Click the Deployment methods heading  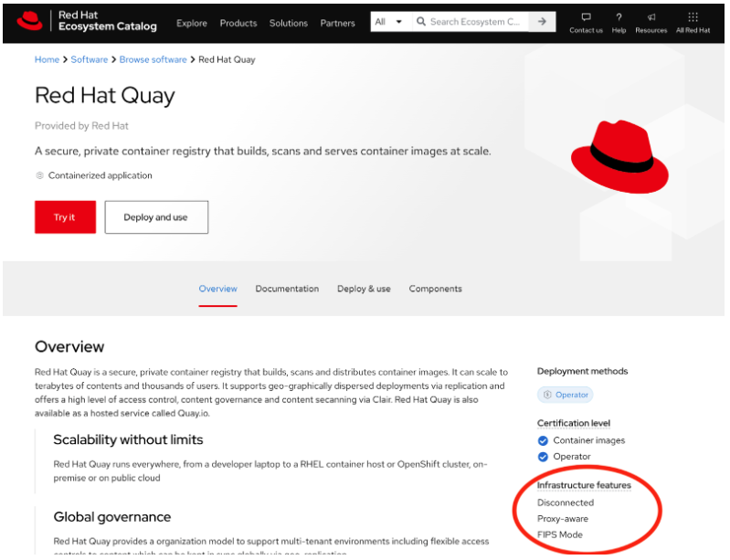(x=582, y=371)
